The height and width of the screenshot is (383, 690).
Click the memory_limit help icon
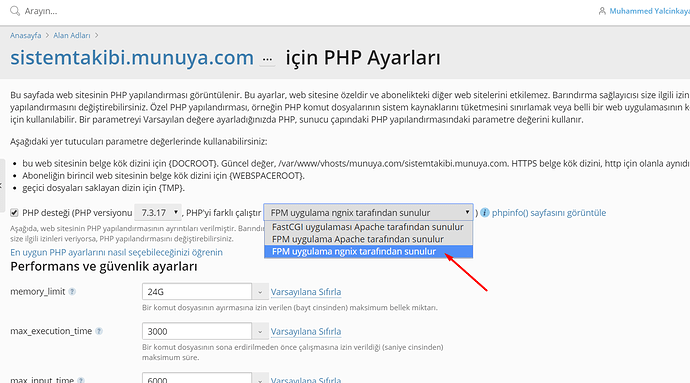pos(72,291)
